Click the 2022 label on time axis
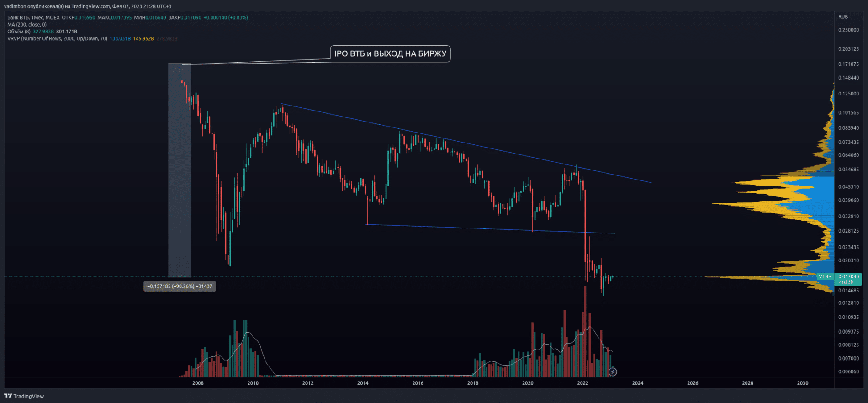The height and width of the screenshot is (403, 868). (582, 383)
